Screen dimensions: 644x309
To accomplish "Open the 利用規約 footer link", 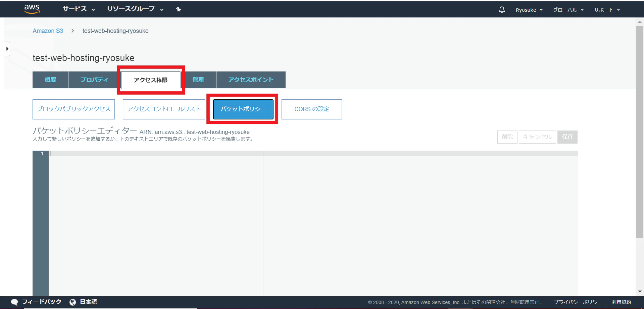I will click(x=621, y=302).
